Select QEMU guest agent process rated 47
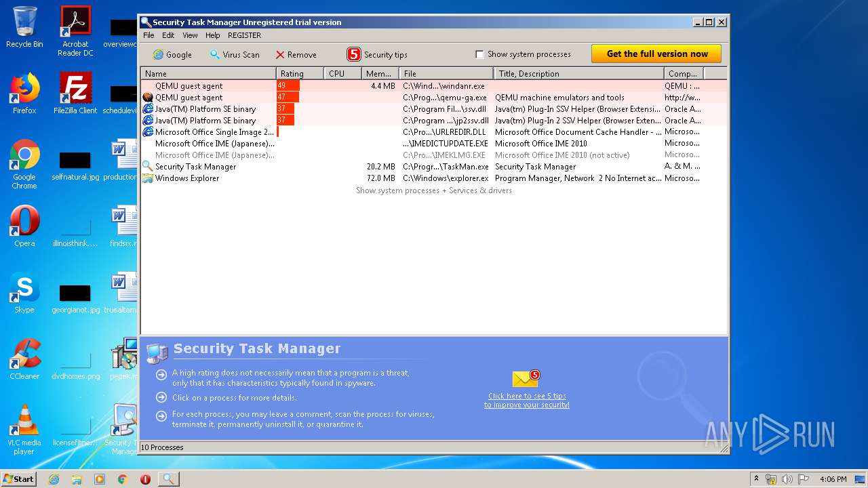 click(x=434, y=98)
